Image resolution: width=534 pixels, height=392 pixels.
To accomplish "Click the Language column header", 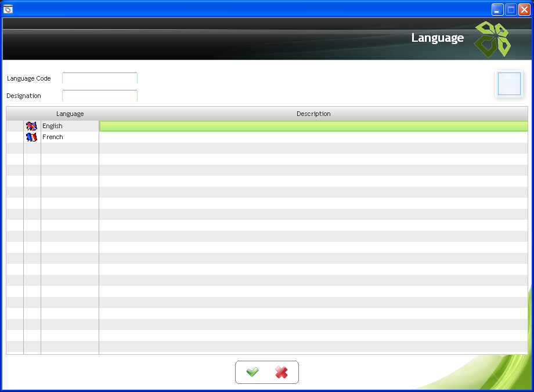I will [70, 114].
